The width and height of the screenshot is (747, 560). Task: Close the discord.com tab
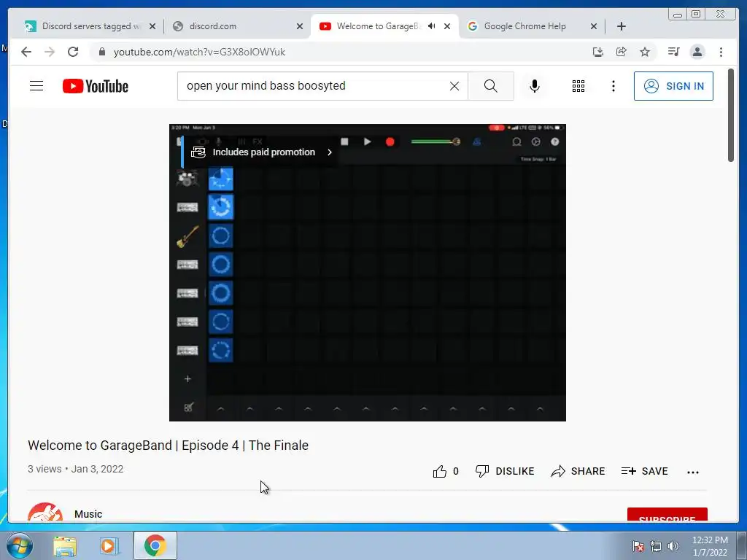pos(300,26)
